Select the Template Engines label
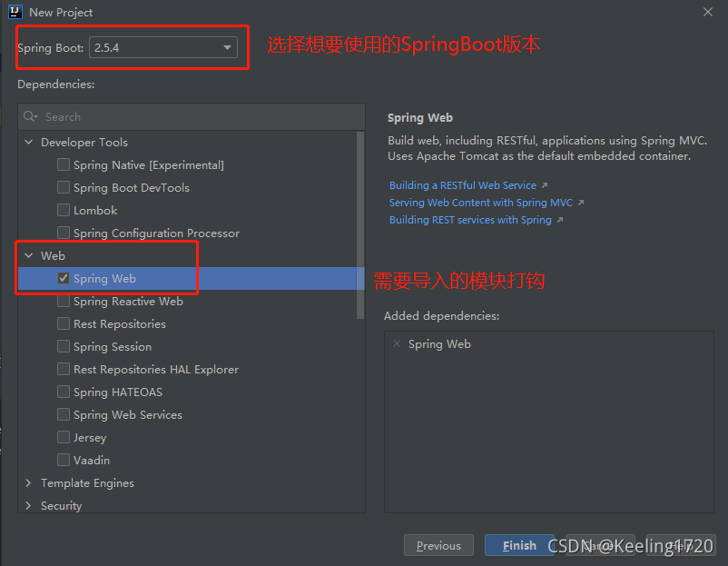728x566 pixels. click(x=87, y=483)
